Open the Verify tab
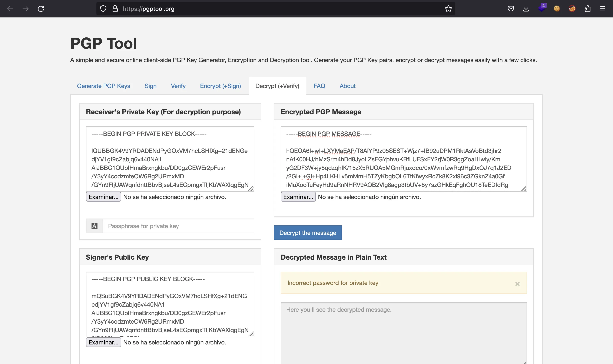The width and height of the screenshot is (613, 364). [x=178, y=86]
